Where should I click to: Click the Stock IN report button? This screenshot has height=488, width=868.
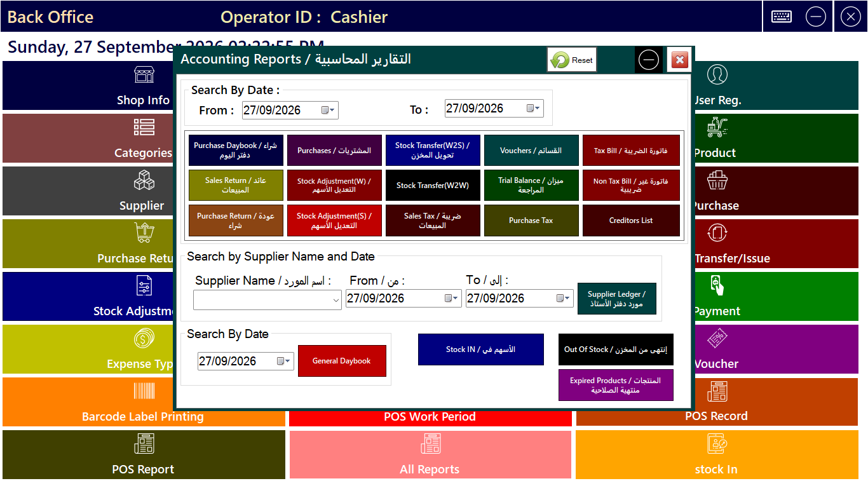(480, 349)
